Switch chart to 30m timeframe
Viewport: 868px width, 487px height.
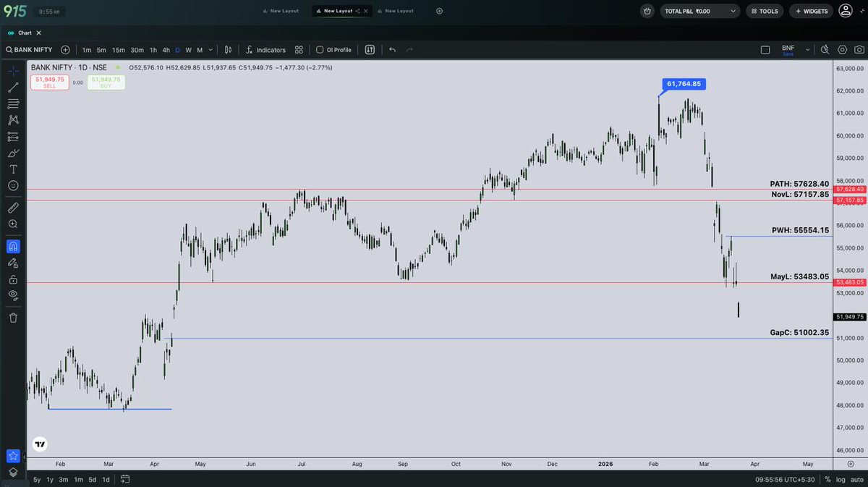[x=137, y=50]
